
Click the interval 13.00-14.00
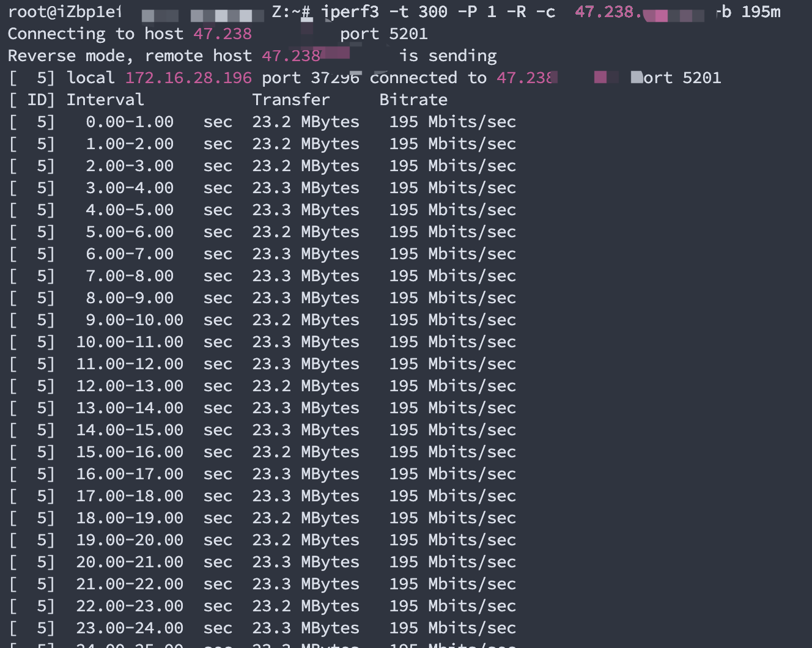pos(130,408)
